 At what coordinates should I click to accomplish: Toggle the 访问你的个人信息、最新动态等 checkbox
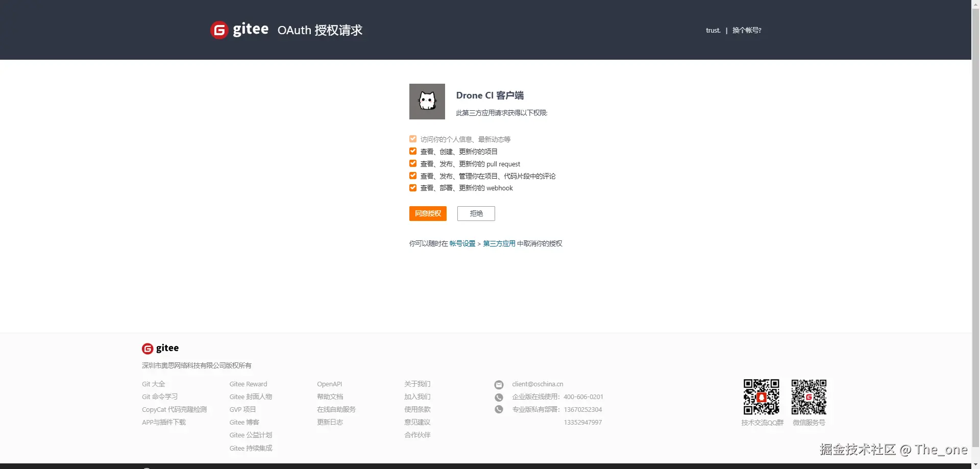tap(413, 139)
